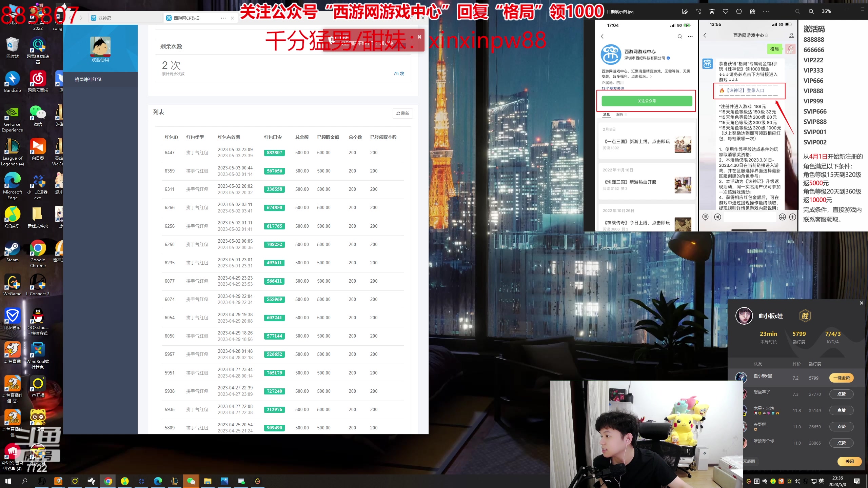Open more options in photo viewer toolbar
The width and height of the screenshot is (868, 488).
click(x=766, y=12)
